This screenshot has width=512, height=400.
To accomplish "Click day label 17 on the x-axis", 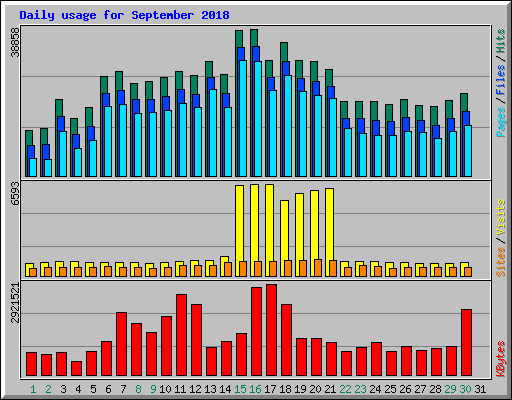I will click(270, 389).
